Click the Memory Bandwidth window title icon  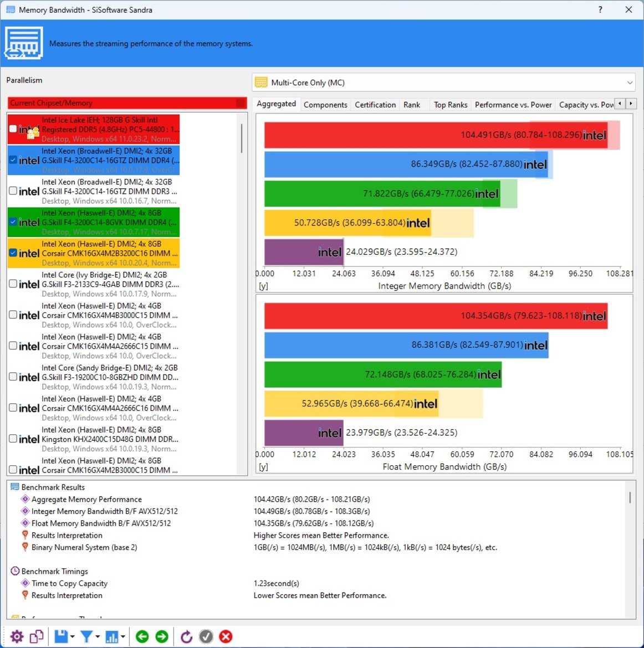tap(11, 9)
